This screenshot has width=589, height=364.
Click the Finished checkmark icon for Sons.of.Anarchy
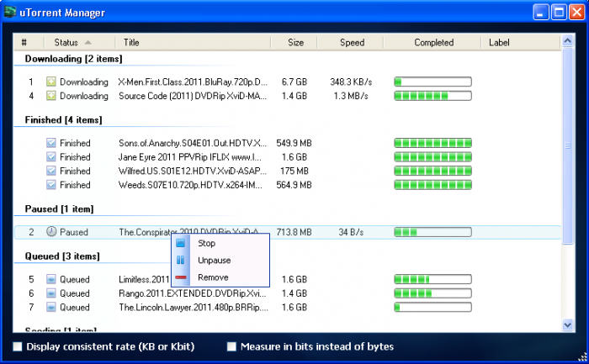click(51, 143)
